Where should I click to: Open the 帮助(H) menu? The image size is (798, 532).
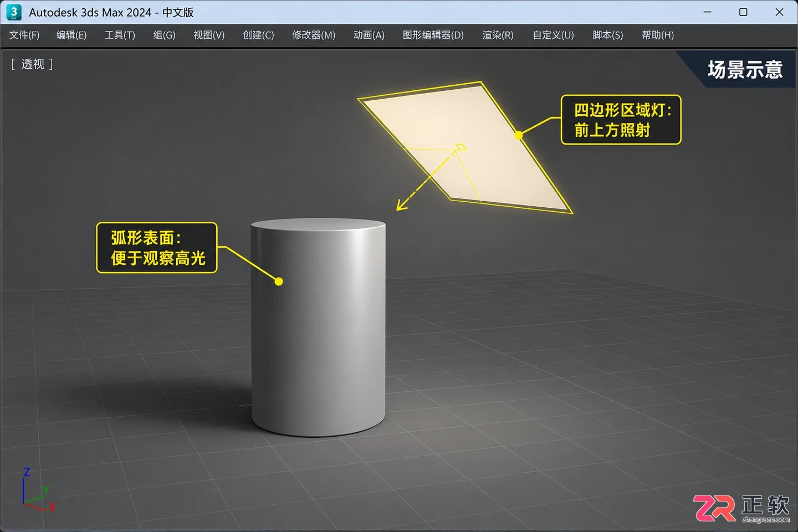658,35
